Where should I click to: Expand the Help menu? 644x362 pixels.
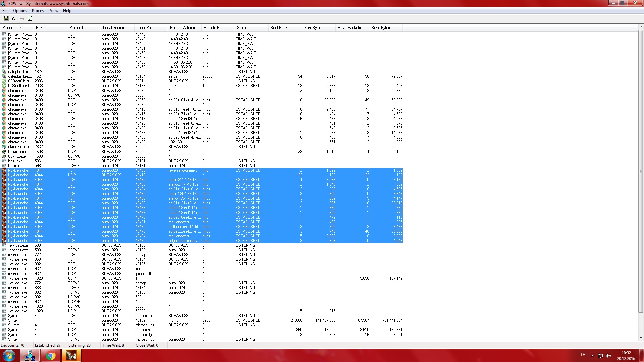click(x=67, y=11)
